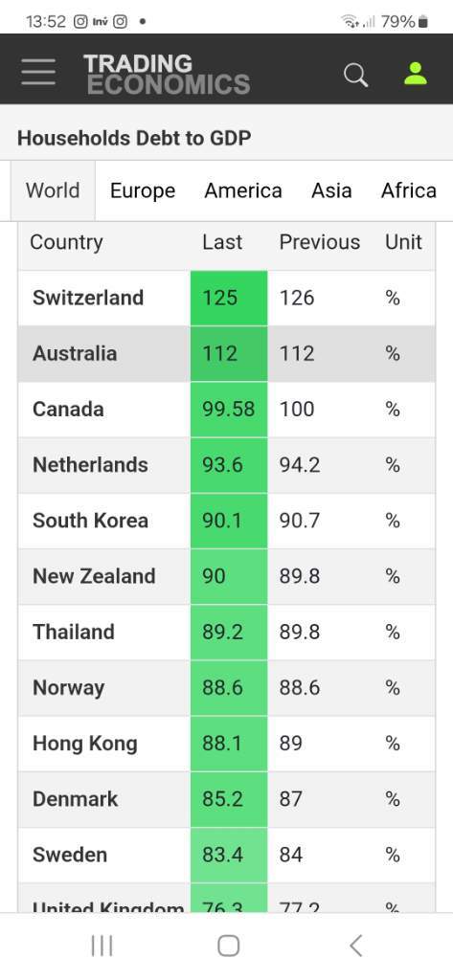The image size is (453, 980).
Task: Open the Australia country link
Action: point(75,353)
